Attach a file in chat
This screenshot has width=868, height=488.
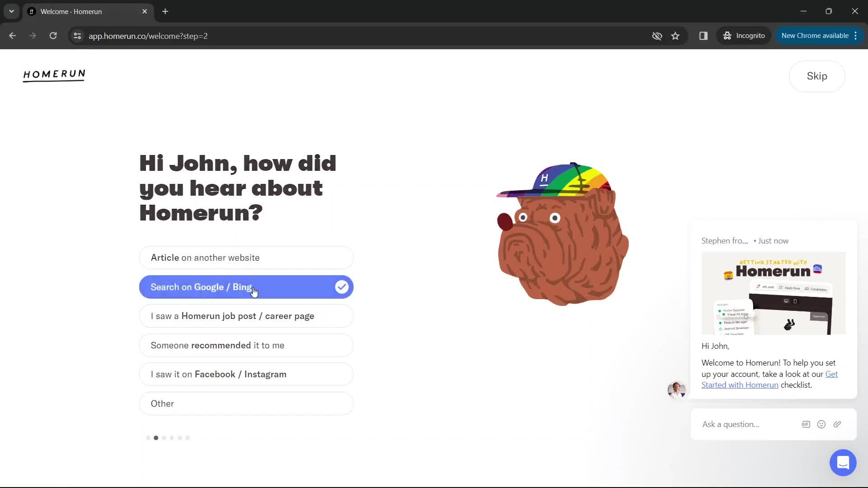point(837,424)
